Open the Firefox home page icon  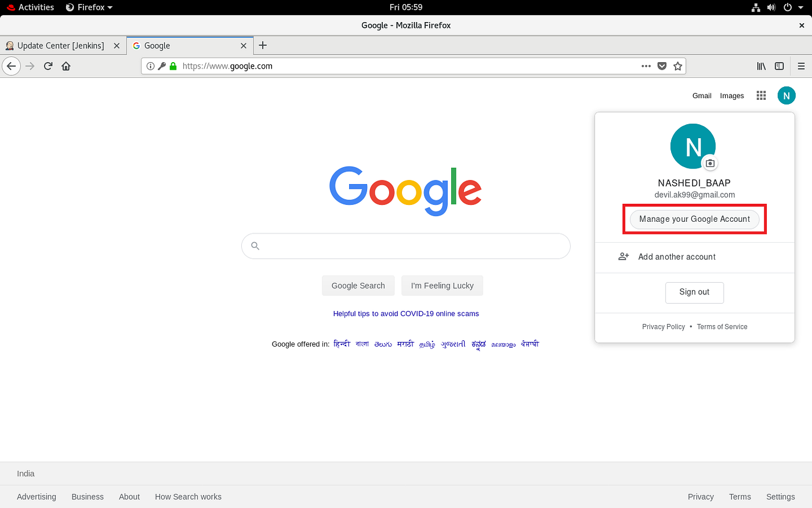(66, 66)
